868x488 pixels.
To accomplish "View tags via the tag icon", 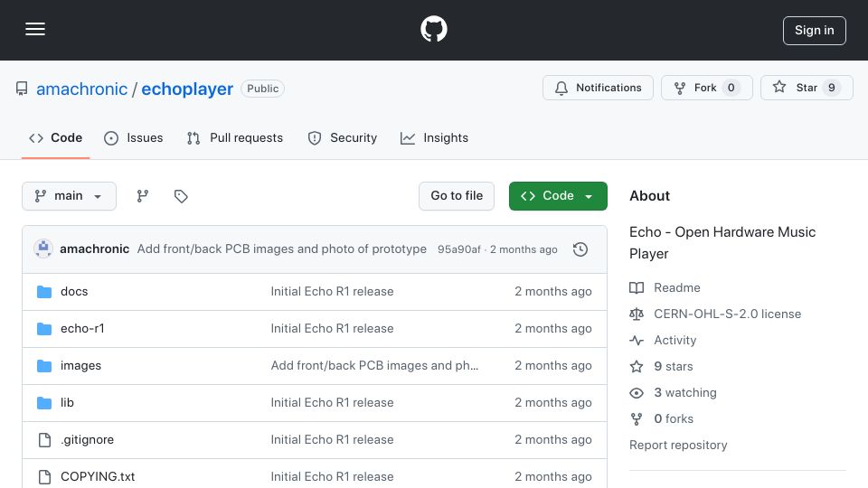I will (x=181, y=196).
